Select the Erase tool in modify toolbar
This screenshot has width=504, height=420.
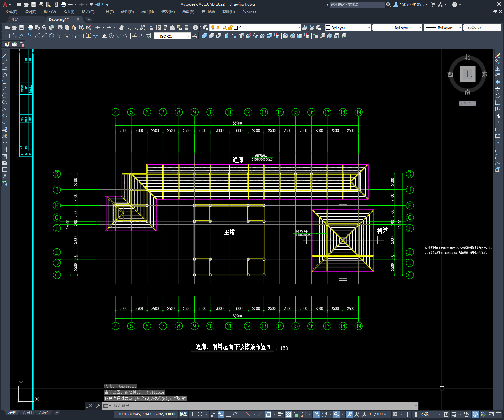498,55
